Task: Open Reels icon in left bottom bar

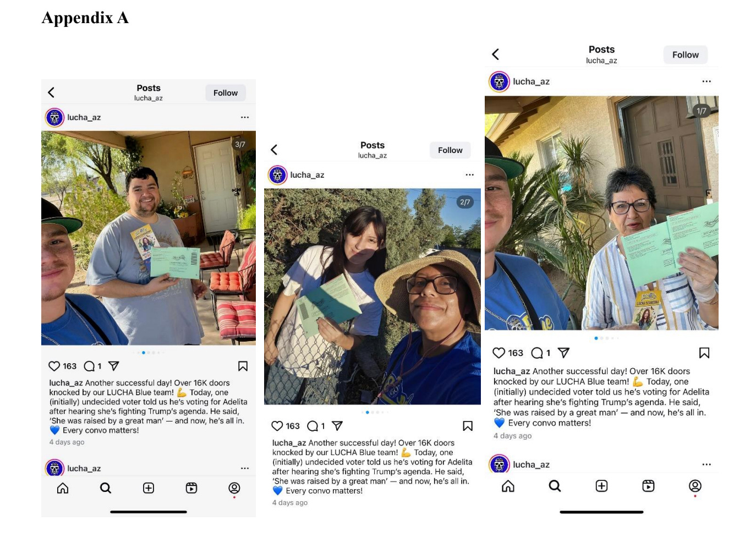Action: pyautogui.click(x=191, y=488)
